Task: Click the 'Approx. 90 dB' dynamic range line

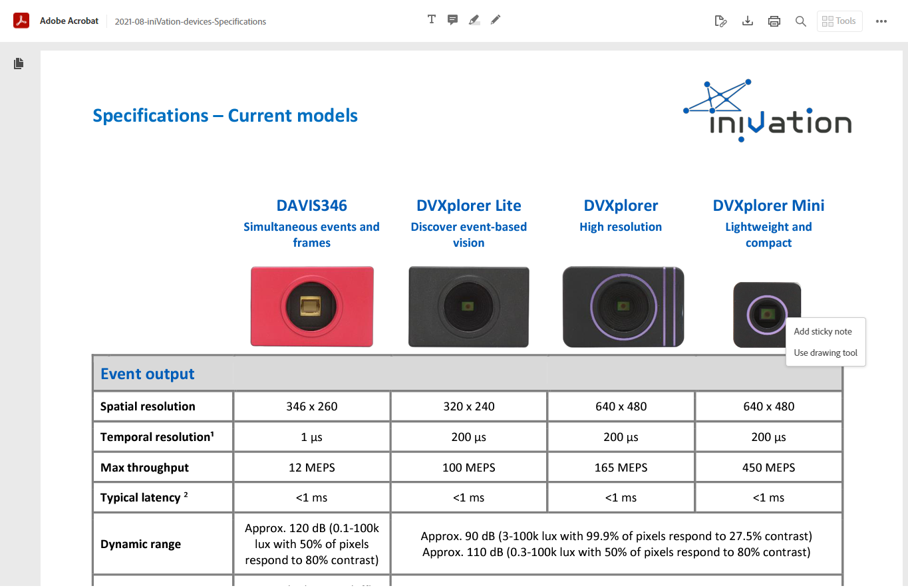Action: [617, 536]
